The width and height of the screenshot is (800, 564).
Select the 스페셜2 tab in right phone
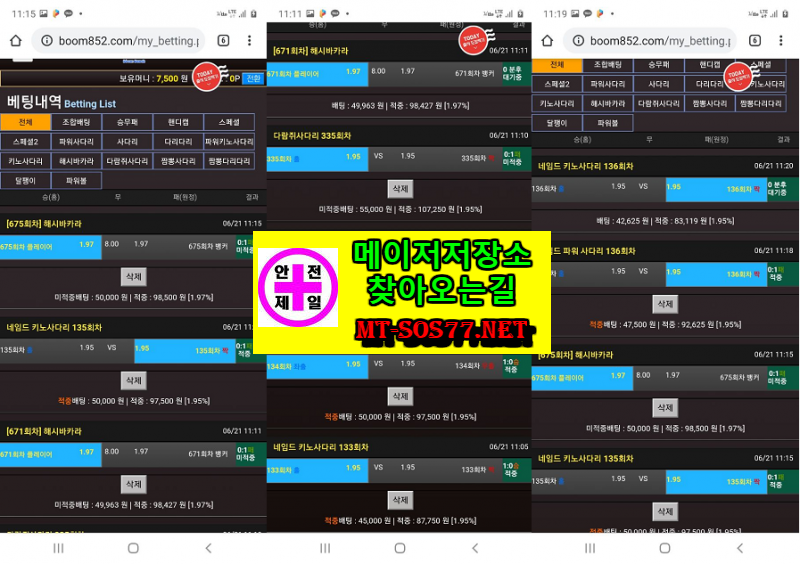[557, 84]
